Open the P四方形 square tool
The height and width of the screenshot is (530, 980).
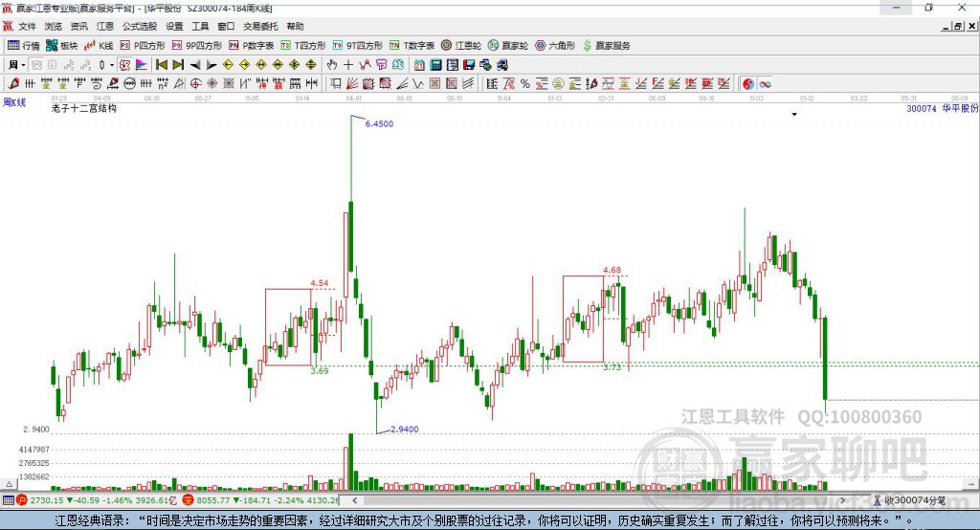(x=143, y=46)
